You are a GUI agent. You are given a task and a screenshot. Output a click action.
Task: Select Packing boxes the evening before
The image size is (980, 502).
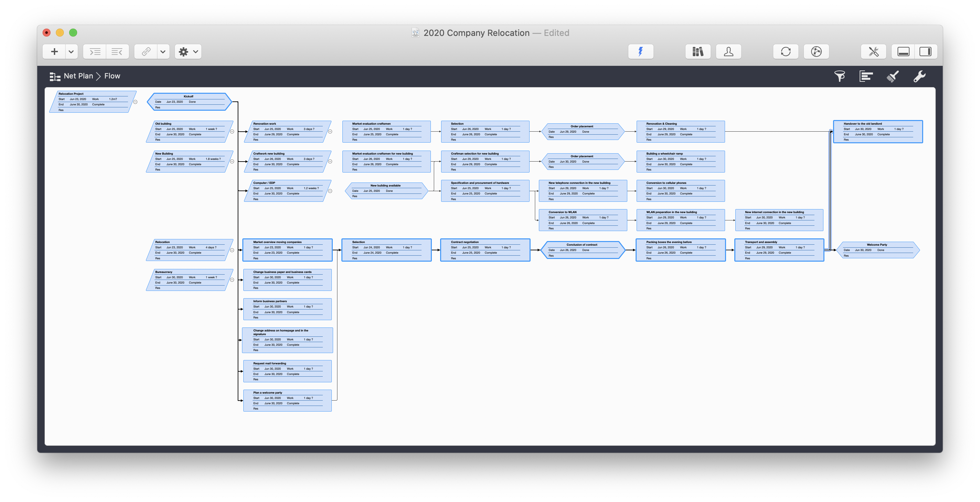click(680, 250)
